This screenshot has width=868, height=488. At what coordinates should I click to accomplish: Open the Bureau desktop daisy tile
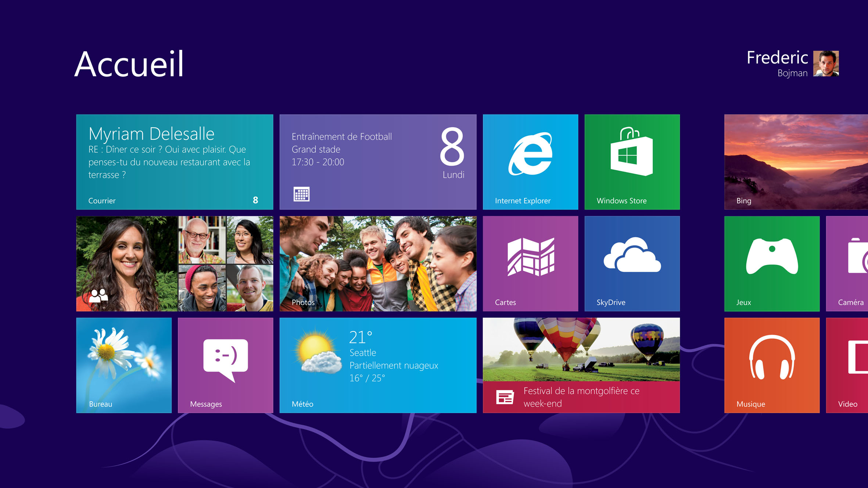tap(124, 365)
